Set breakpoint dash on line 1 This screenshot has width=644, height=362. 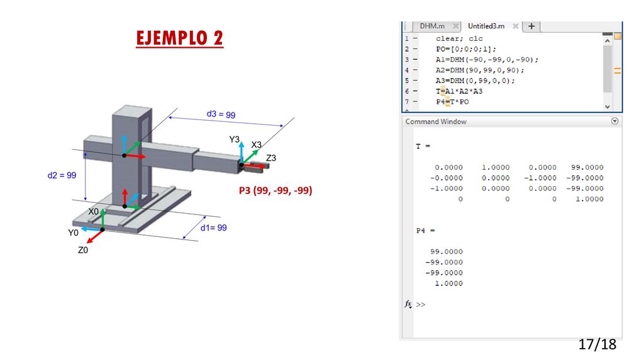tap(415, 38)
